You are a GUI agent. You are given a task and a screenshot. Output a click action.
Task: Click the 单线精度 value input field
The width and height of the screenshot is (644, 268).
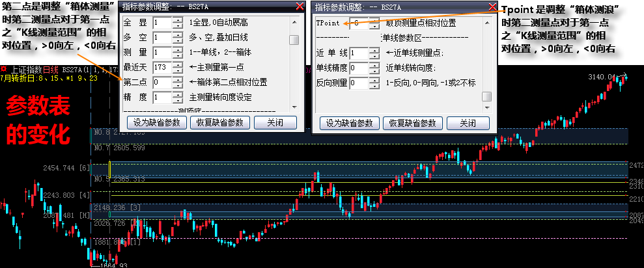(x=359, y=68)
